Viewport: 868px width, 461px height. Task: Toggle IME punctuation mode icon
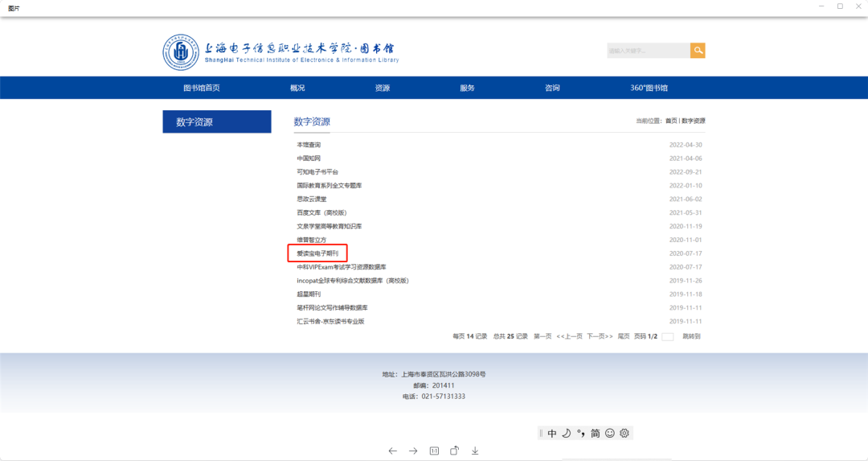click(x=581, y=434)
